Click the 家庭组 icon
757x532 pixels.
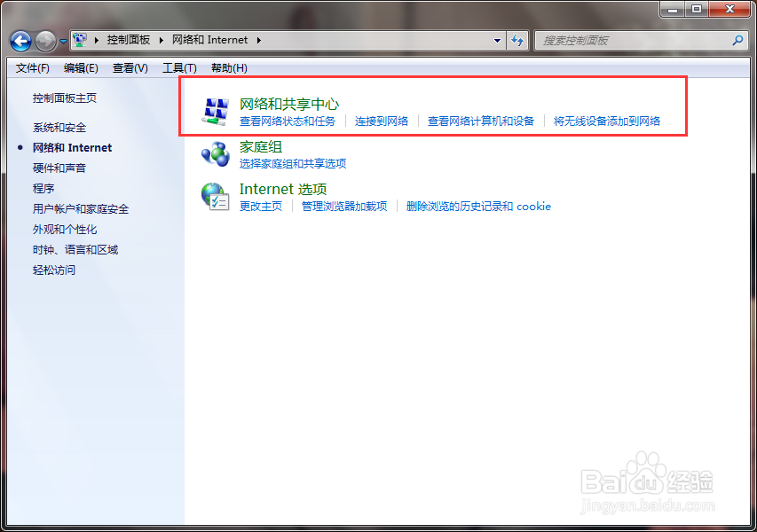(x=216, y=154)
